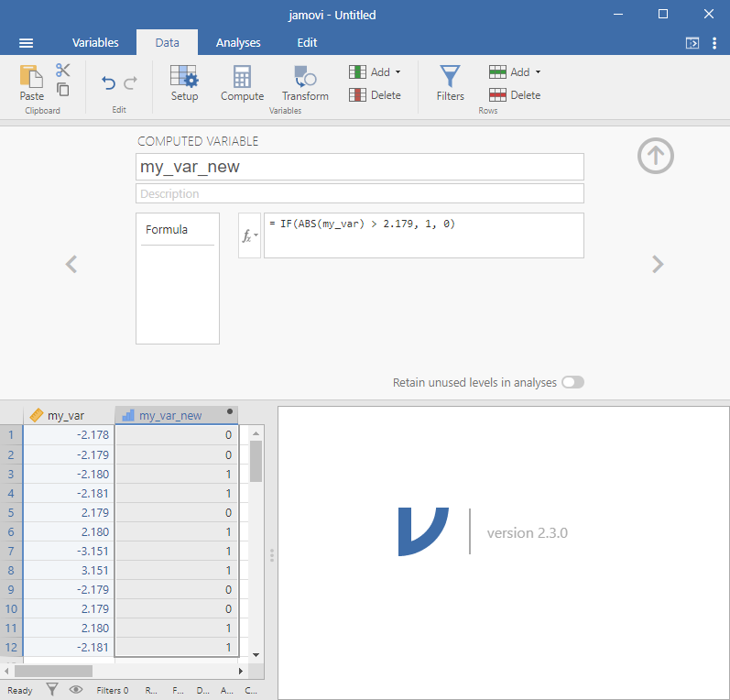Delete variable using Variables Delete
The image size is (730, 700).
point(375,95)
